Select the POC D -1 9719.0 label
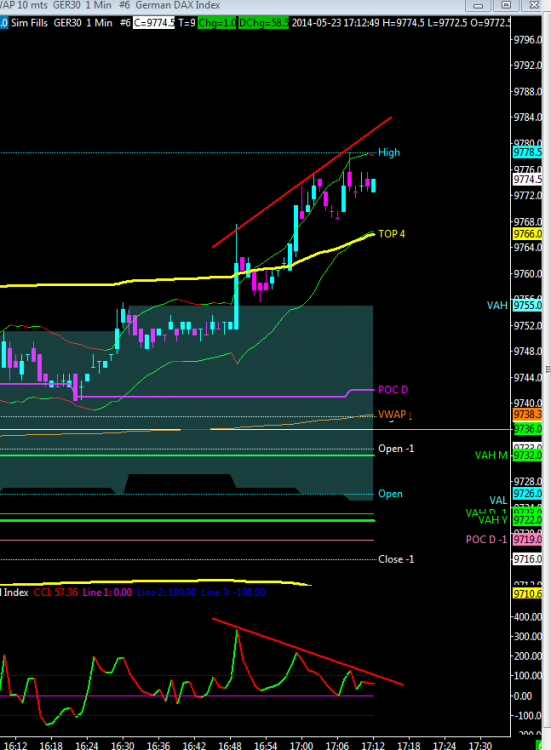The image size is (551, 750). (x=486, y=540)
